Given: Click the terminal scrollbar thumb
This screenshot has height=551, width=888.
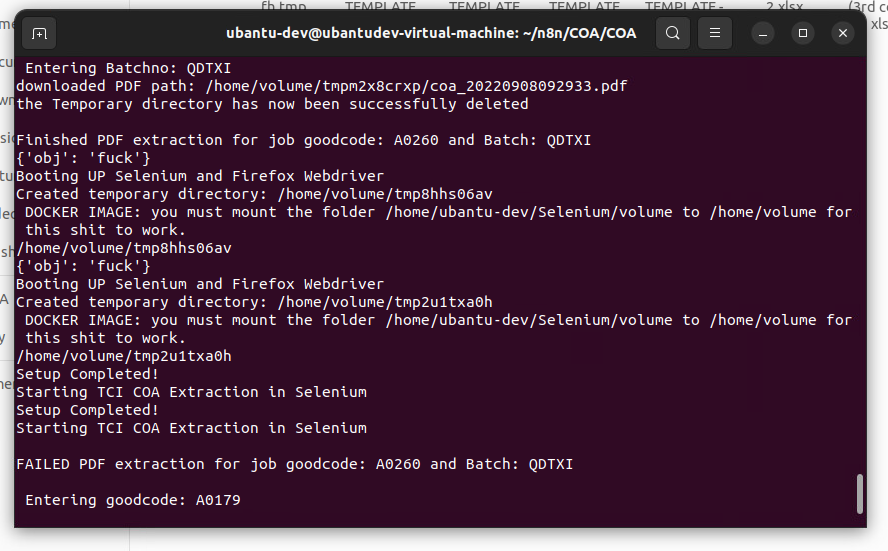Looking at the screenshot, I should [x=860, y=493].
